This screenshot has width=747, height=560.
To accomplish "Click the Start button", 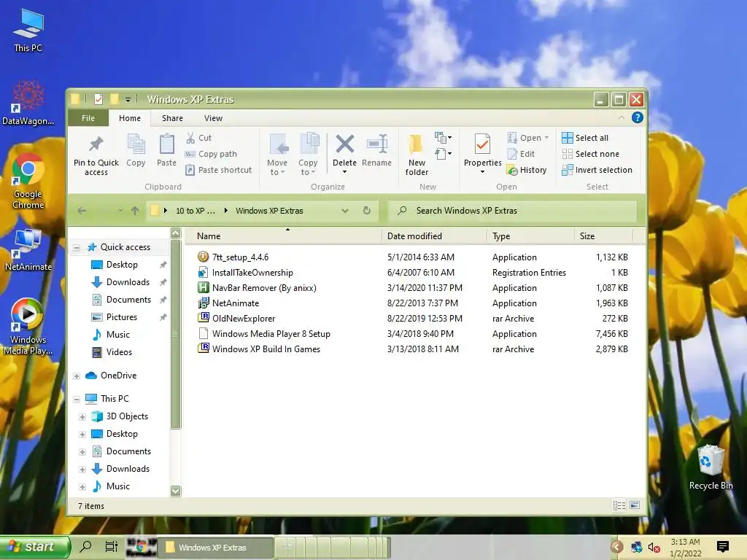I will pos(35,547).
